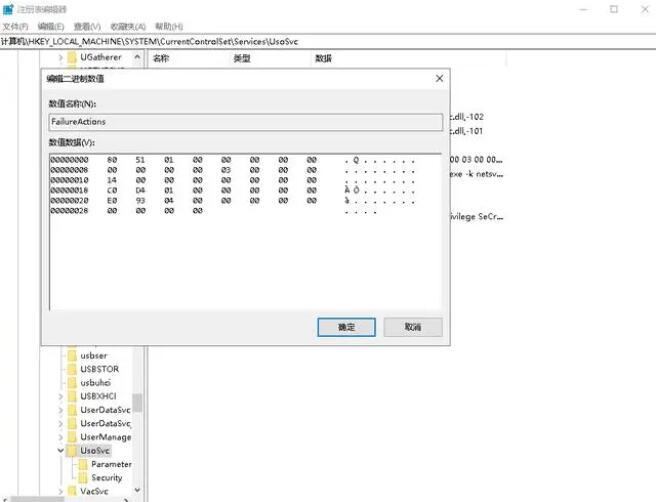
Task: Select the UGatherer folder icon
Action: point(72,57)
